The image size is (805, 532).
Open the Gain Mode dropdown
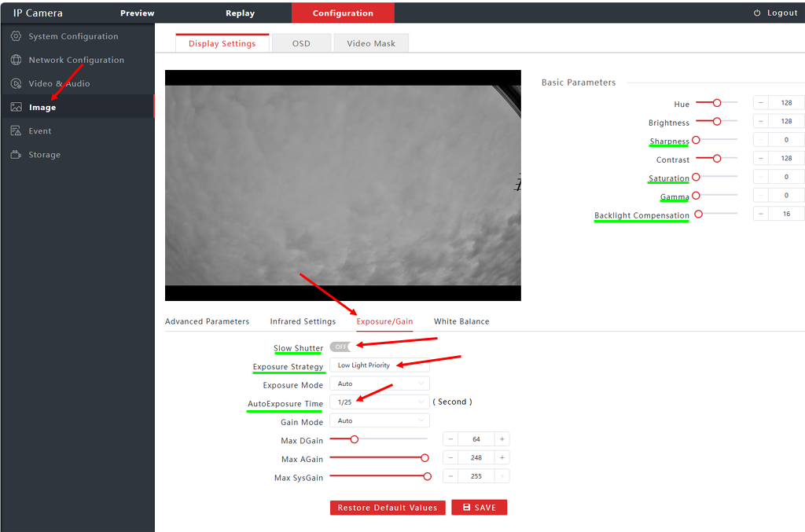click(380, 420)
